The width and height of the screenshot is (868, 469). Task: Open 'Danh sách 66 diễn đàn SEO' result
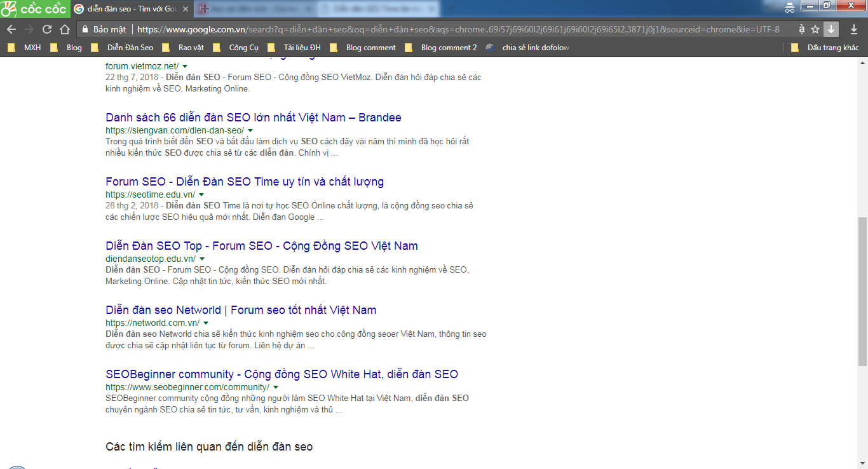pyautogui.click(x=254, y=118)
